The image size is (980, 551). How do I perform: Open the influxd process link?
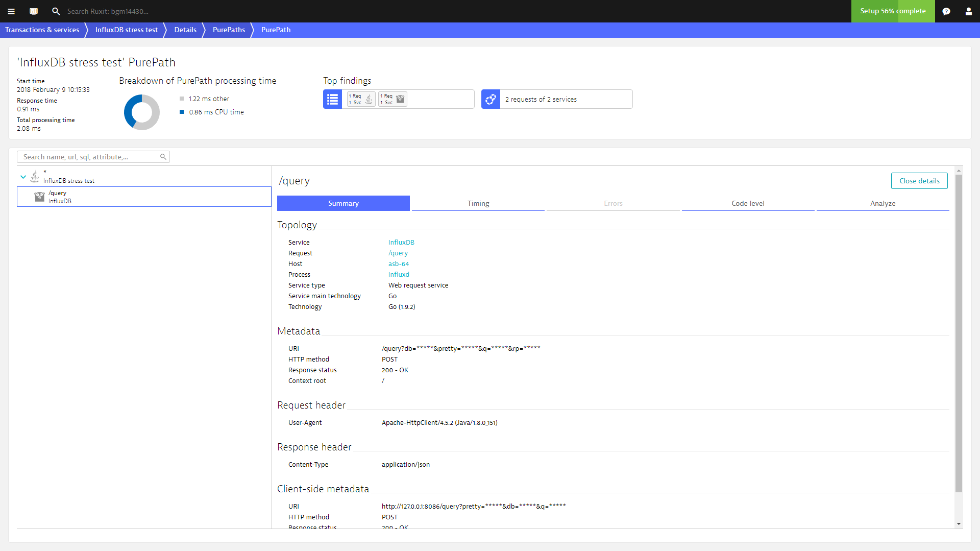click(399, 275)
